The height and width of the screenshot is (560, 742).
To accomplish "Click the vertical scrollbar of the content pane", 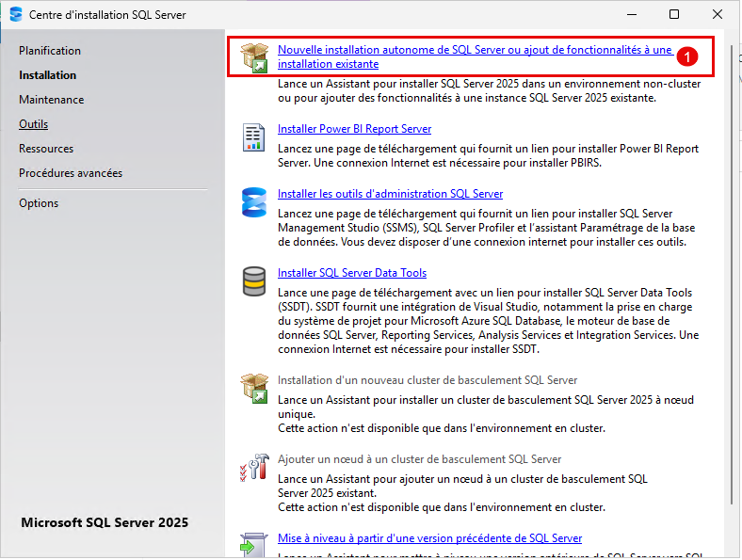I will point(733,274).
